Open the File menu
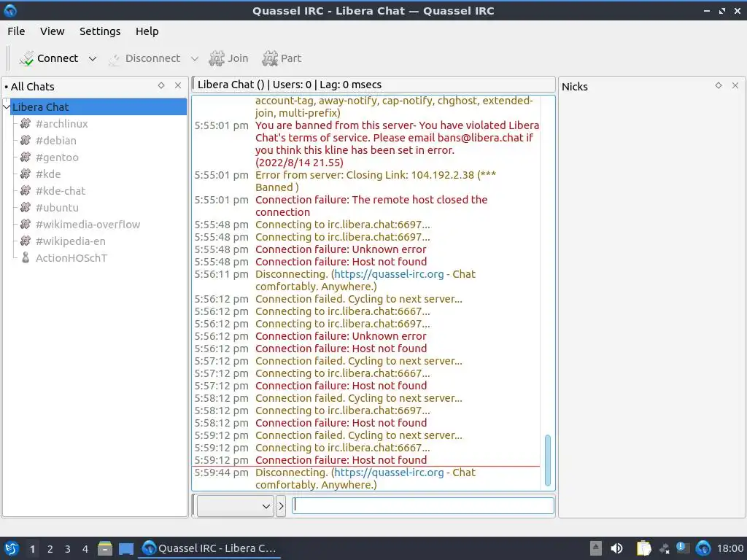This screenshot has height=560, width=747. point(16,31)
